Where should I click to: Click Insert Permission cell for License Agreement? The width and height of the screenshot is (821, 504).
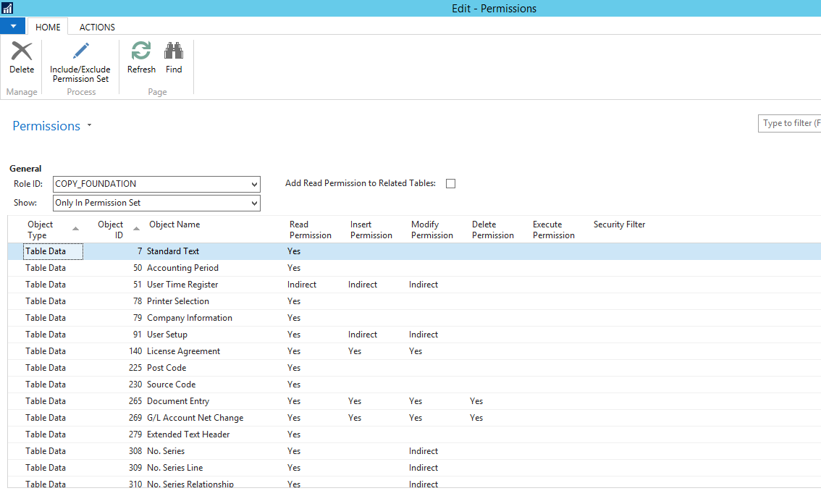pyautogui.click(x=355, y=351)
